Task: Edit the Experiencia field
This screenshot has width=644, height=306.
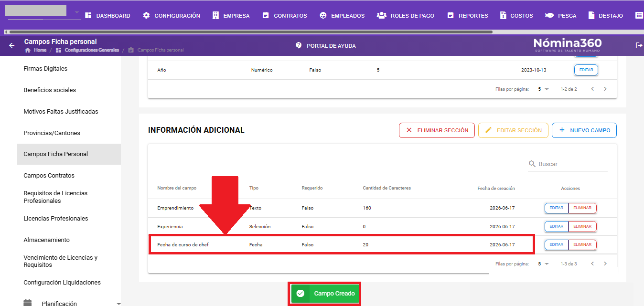Action: (557, 226)
